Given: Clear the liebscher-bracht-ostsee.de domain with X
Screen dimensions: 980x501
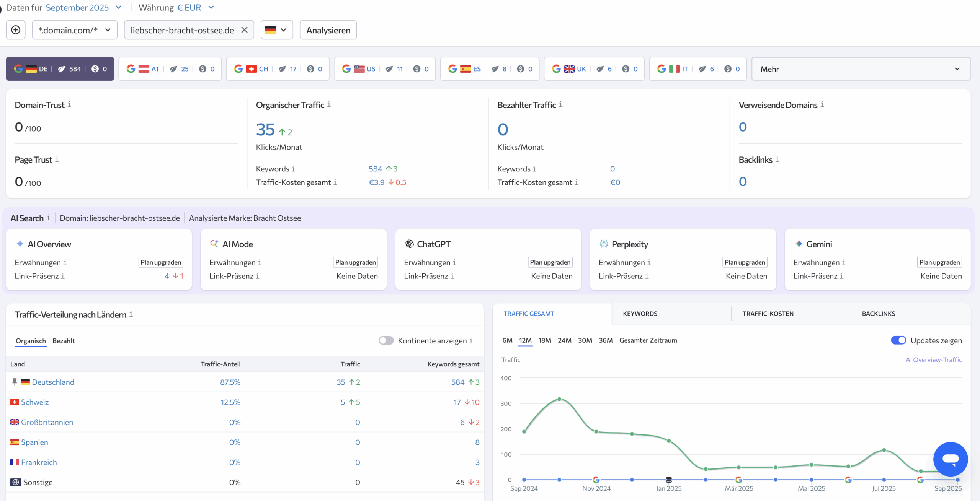Looking at the screenshot, I should [x=244, y=30].
